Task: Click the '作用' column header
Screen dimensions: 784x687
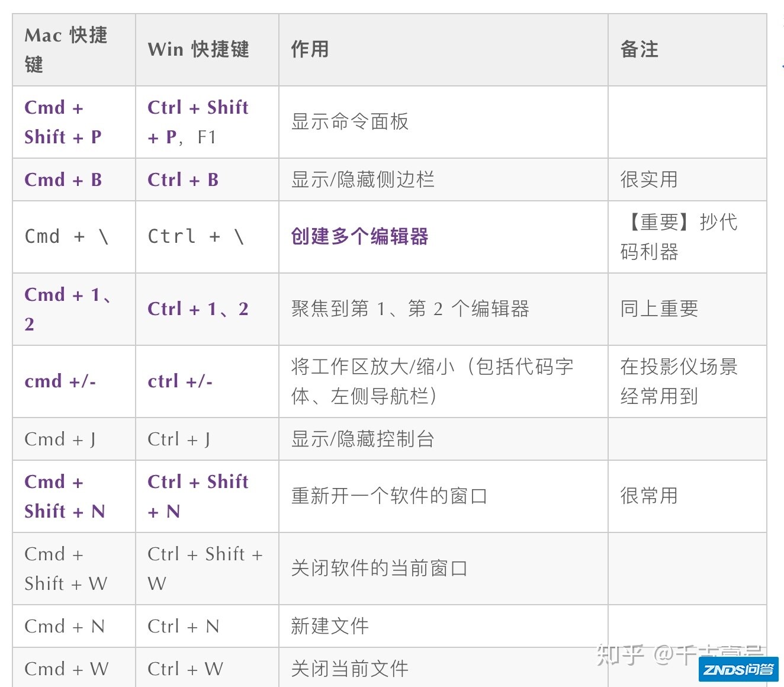Action: pos(444,50)
